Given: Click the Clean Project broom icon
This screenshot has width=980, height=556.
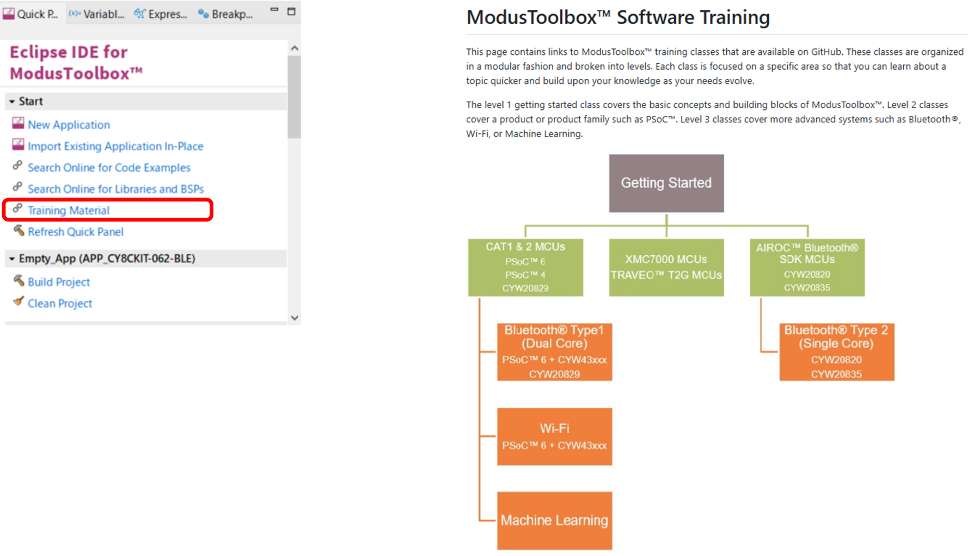Looking at the screenshot, I should pyautogui.click(x=19, y=301).
